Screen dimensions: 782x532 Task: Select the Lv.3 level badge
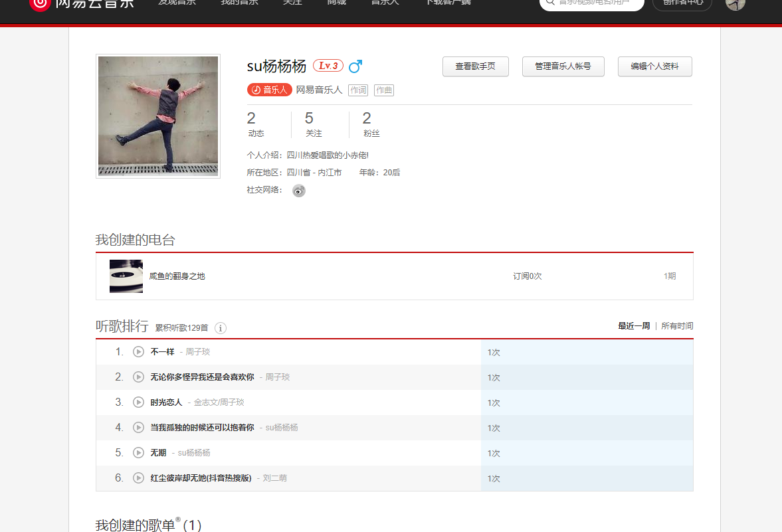pyautogui.click(x=328, y=66)
